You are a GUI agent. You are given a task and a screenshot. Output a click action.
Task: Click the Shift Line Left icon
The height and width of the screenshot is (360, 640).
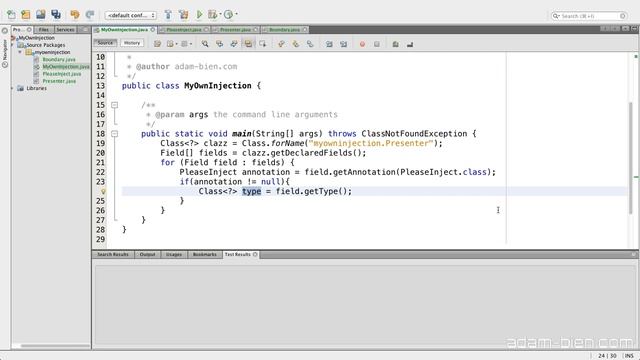tap(329, 44)
